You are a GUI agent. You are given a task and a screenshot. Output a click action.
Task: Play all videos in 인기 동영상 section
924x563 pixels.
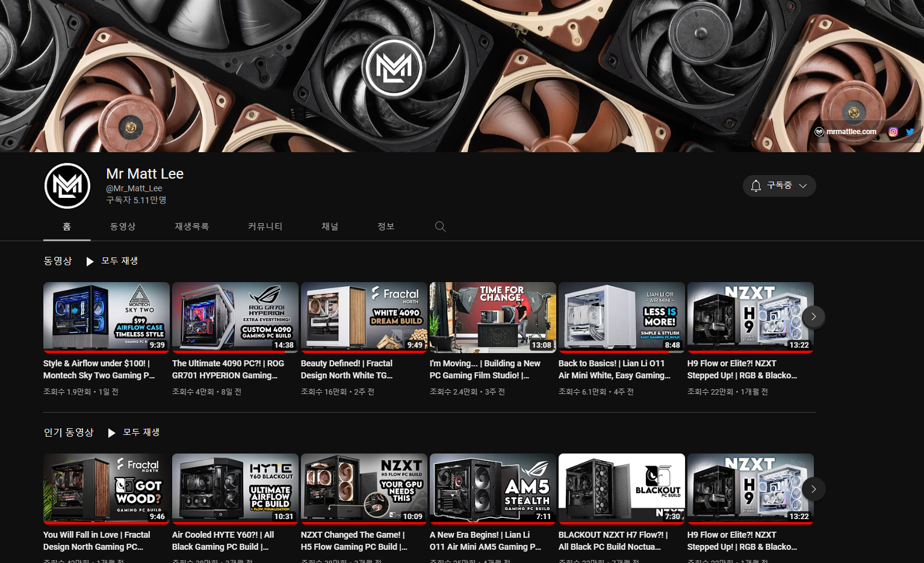tap(134, 432)
